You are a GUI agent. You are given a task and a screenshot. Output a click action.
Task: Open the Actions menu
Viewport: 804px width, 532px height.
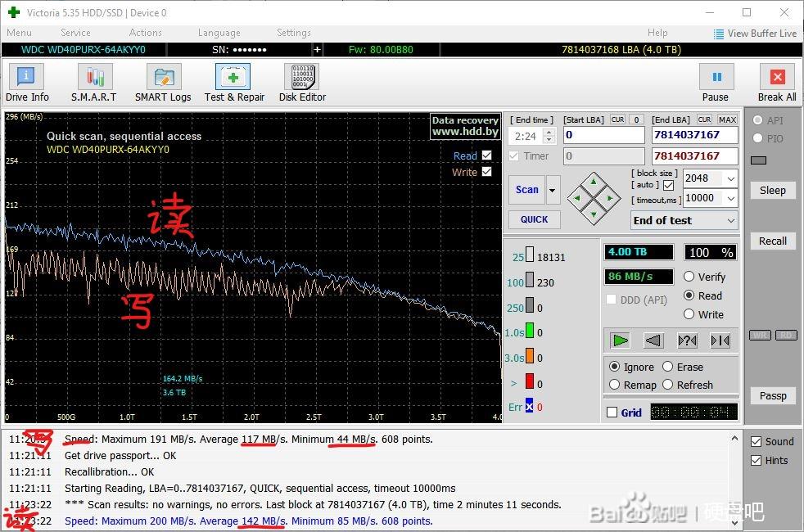point(146,33)
